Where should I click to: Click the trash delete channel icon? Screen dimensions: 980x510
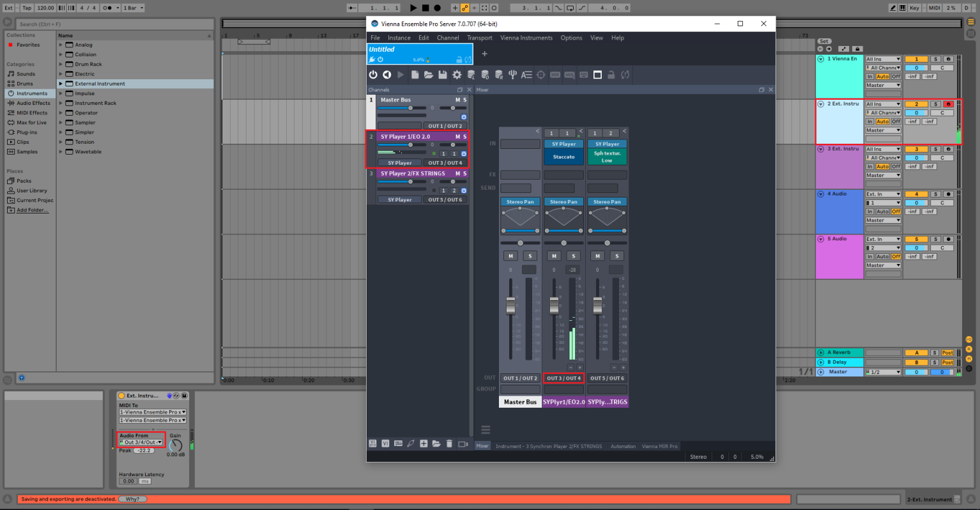point(449,444)
